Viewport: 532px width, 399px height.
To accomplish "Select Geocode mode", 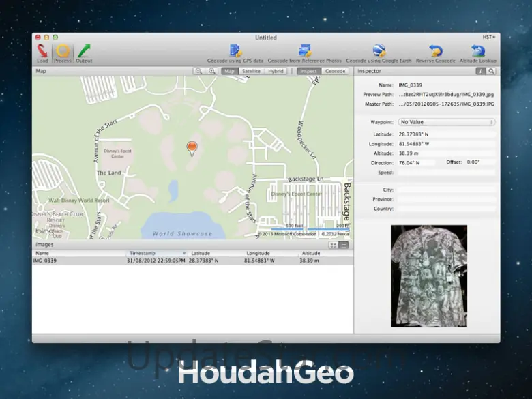I will 335,71.
